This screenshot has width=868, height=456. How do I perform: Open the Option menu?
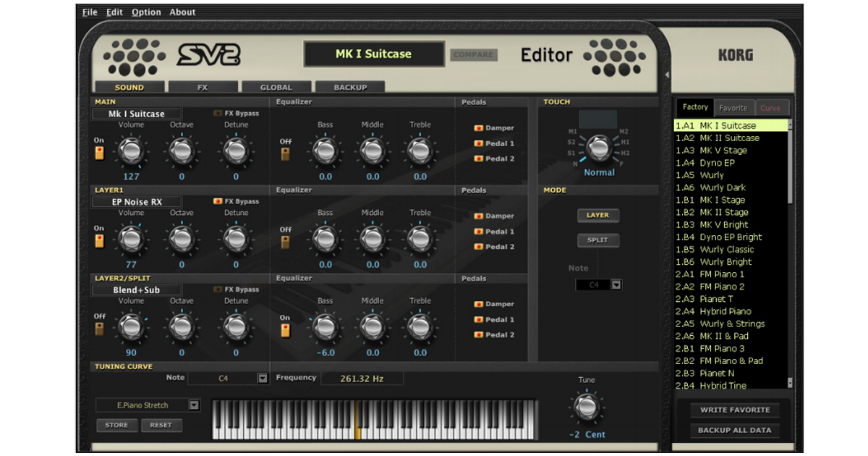146,12
